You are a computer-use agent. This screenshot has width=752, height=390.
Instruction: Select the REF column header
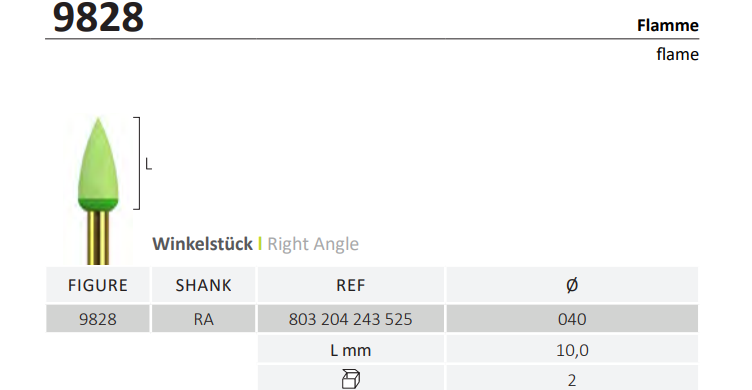click(x=351, y=285)
